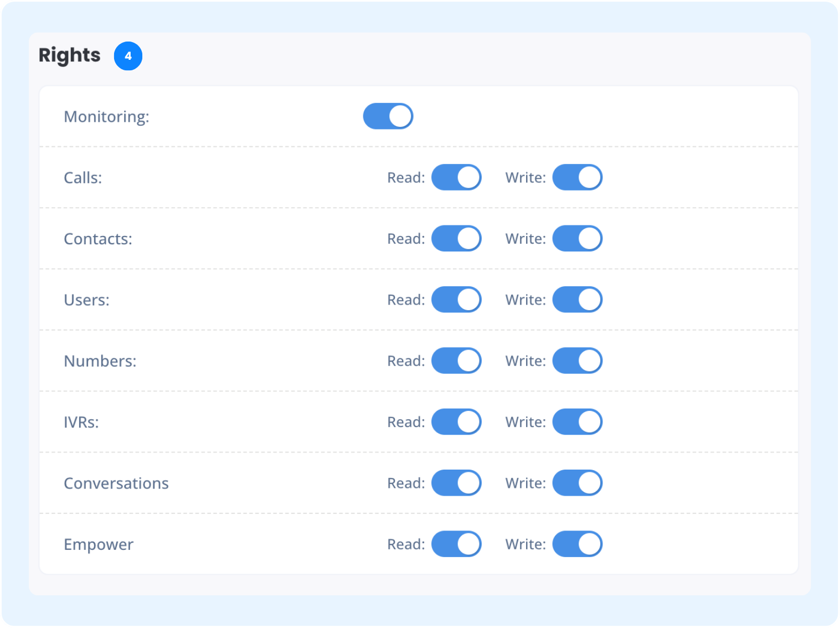Disable Users Read toggle
Image resolution: width=840 pixels, height=628 pixels.
click(456, 300)
